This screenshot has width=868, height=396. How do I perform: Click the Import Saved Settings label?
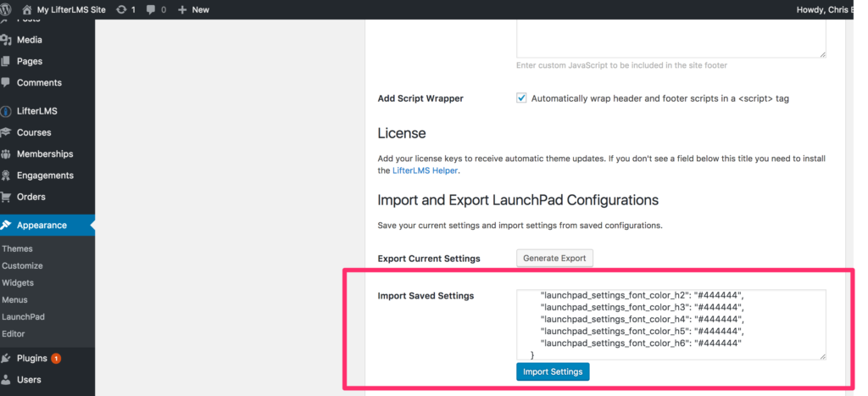pyautogui.click(x=426, y=296)
